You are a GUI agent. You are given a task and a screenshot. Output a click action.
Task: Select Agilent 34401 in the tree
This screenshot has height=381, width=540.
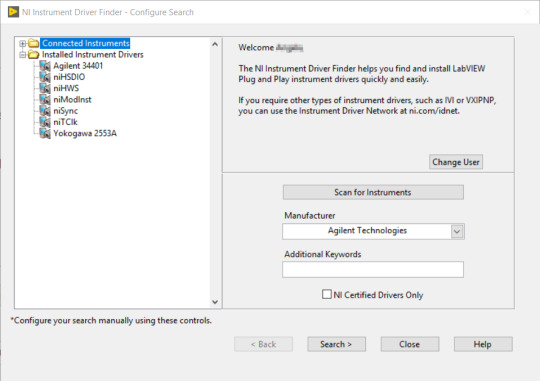78,65
